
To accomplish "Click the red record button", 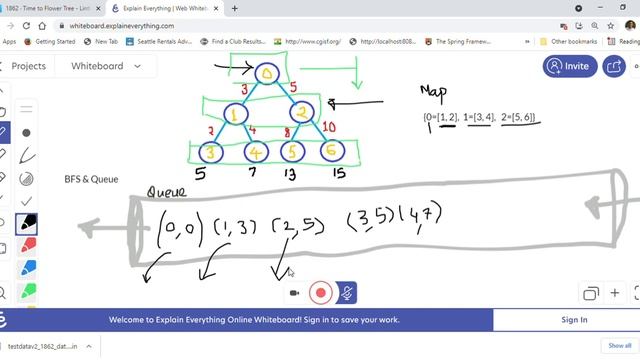I will (321, 293).
